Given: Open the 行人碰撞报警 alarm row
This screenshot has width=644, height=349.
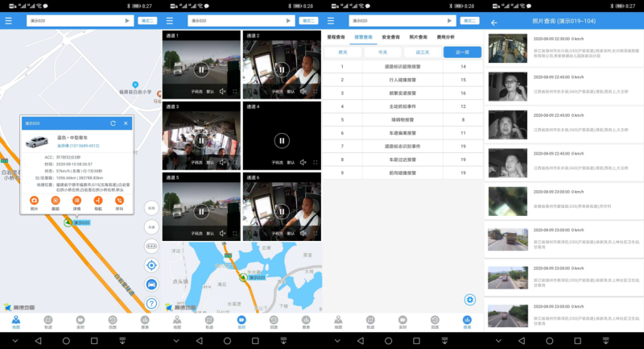Looking at the screenshot, I should 402,80.
